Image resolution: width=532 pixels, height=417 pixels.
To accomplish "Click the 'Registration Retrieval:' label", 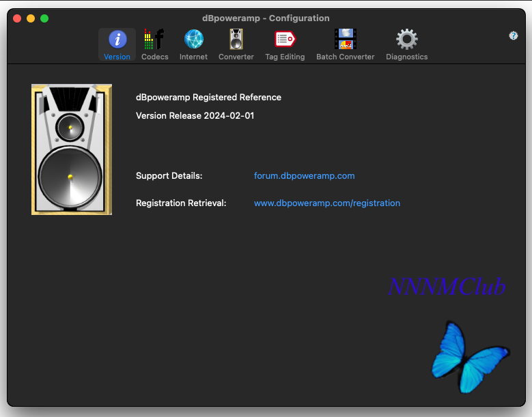I will coord(181,203).
